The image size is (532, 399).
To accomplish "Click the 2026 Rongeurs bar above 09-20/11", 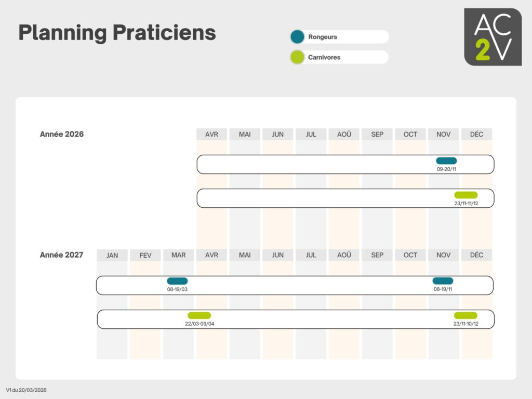I will point(446,161).
